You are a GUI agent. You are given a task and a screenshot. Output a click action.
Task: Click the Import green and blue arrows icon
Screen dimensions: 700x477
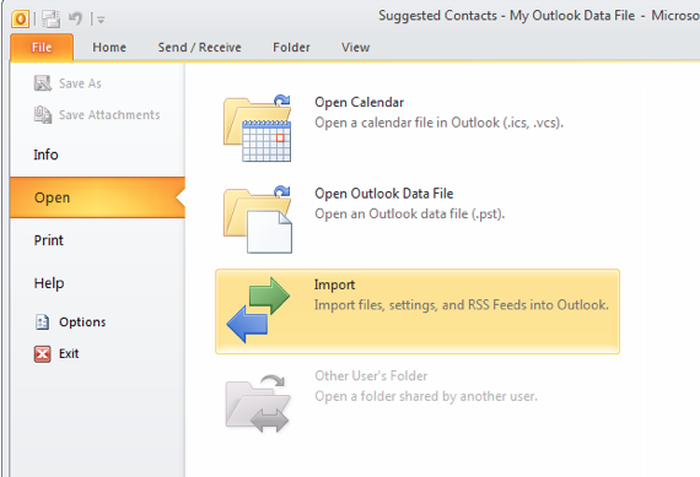258,310
